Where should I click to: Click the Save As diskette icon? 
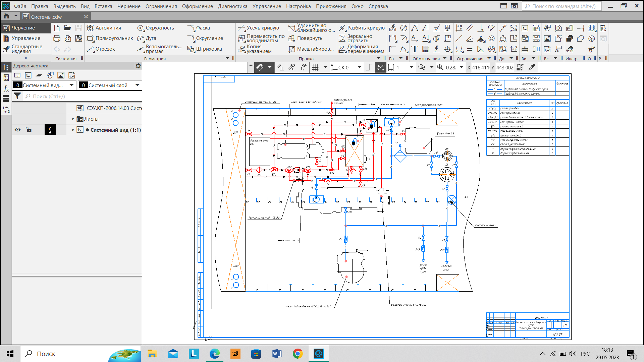78,39
